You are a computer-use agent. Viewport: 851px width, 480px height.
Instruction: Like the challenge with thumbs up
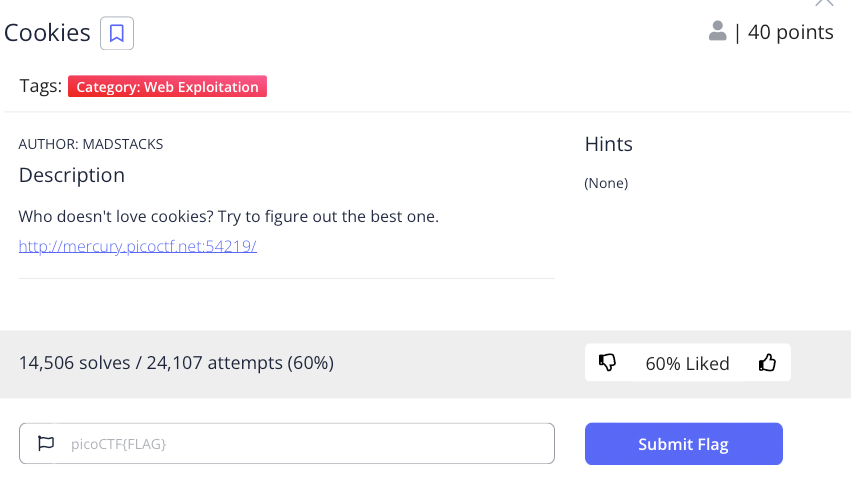tap(767, 363)
